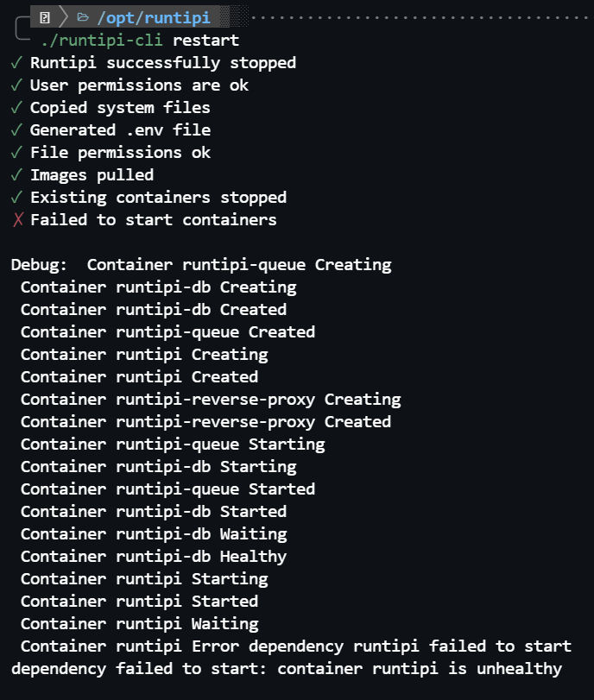This screenshot has height=700, width=594.
Task: Click the 'Container runtipi-queue Started' line
Action: [x=167, y=489]
